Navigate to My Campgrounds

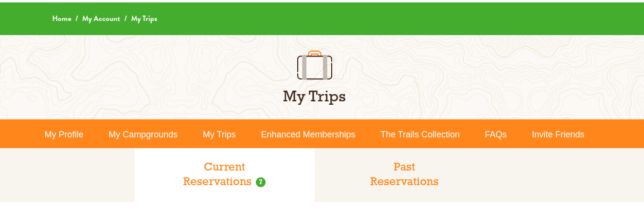143,134
